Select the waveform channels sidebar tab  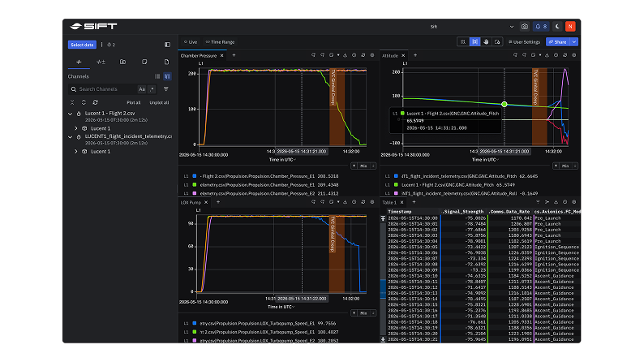79,62
